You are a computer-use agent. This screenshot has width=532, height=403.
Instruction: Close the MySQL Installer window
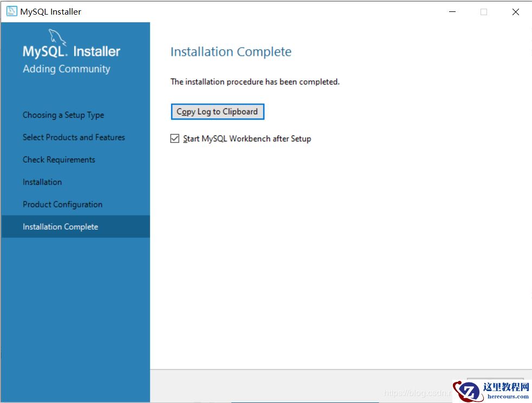[515, 11]
